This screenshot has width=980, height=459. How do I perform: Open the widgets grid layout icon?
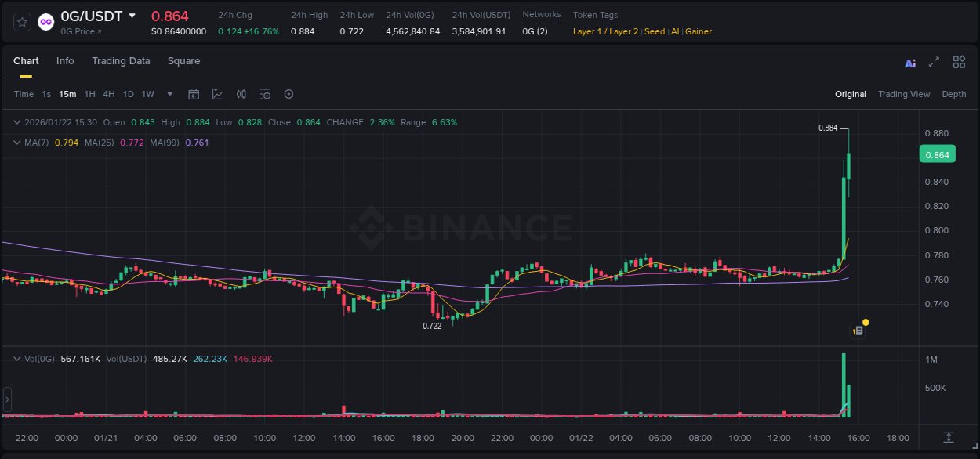[x=959, y=62]
